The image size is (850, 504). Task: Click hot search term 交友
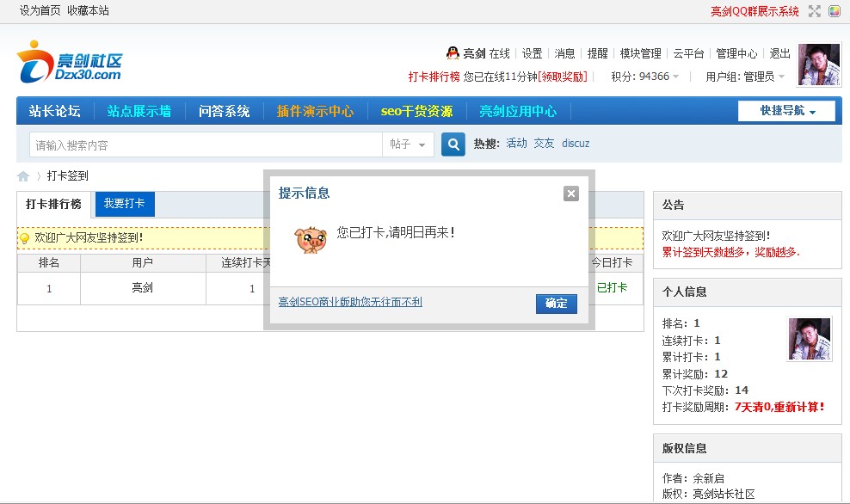(x=544, y=143)
